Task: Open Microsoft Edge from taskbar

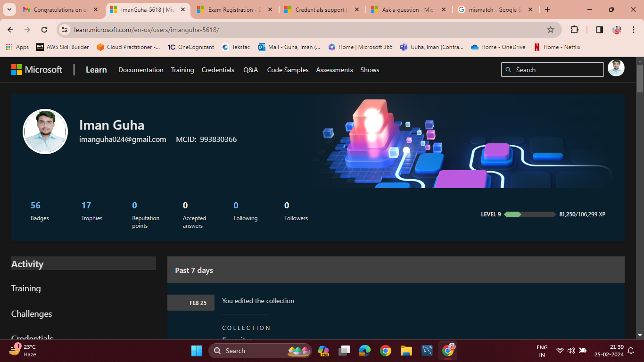Action: (x=365, y=351)
